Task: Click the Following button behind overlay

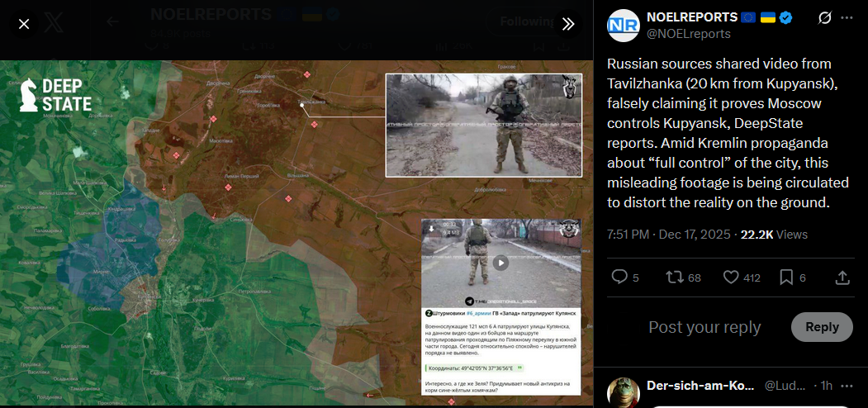Action: coord(527,21)
